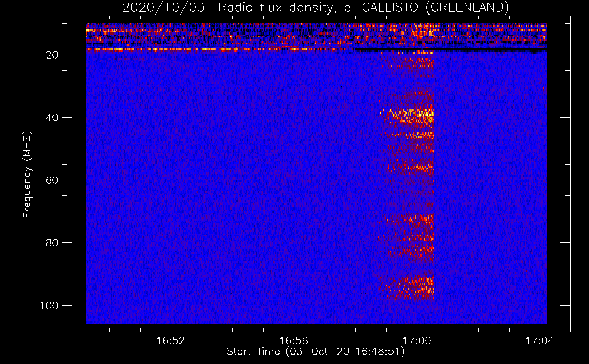Click the 16:52 time tick label
589x364 pixels.
[171, 341]
